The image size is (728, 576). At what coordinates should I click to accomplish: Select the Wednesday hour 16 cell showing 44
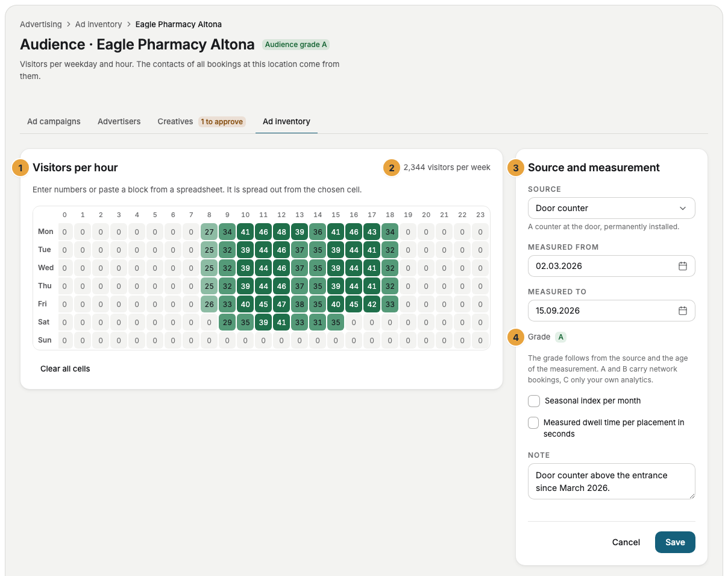coord(354,268)
